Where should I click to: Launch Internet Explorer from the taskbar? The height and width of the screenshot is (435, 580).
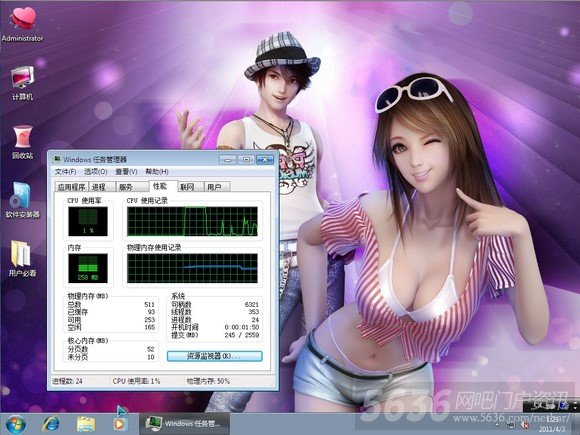(x=51, y=424)
